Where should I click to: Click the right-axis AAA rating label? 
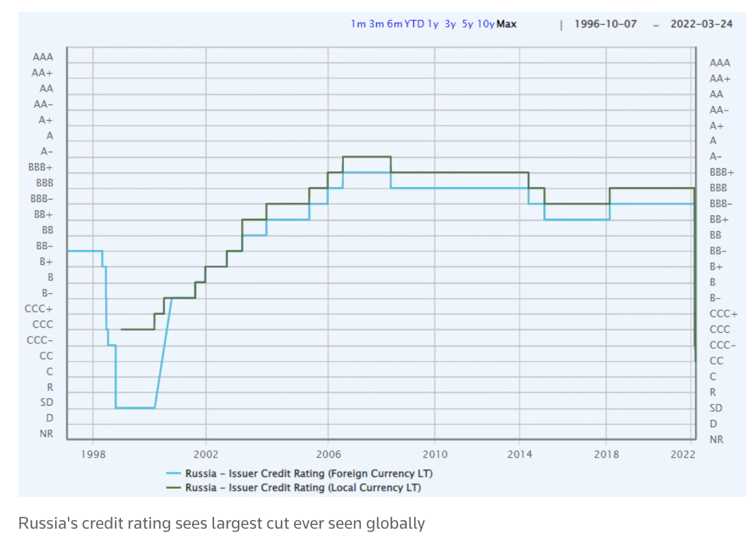[x=720, y=63]
